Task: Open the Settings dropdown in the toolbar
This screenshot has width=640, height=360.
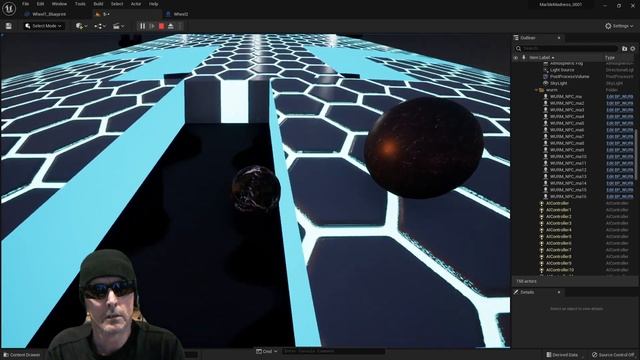Action: 619,26
